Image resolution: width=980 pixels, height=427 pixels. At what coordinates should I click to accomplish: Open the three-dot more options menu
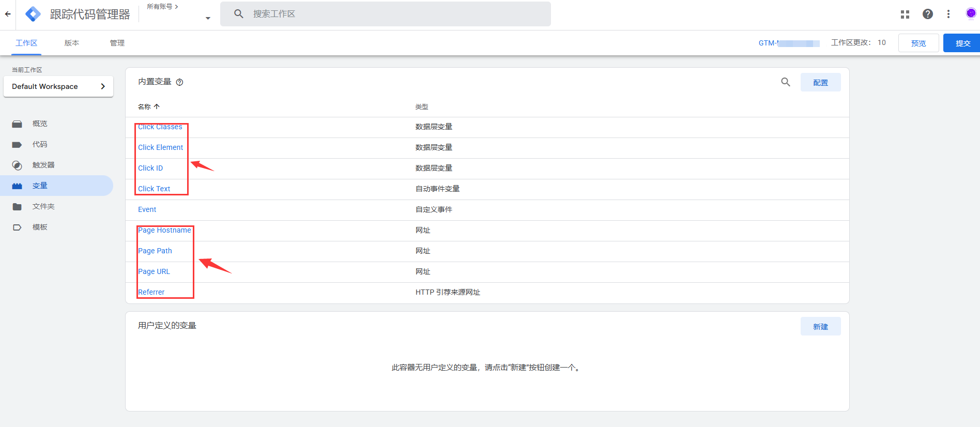(948, 14)
